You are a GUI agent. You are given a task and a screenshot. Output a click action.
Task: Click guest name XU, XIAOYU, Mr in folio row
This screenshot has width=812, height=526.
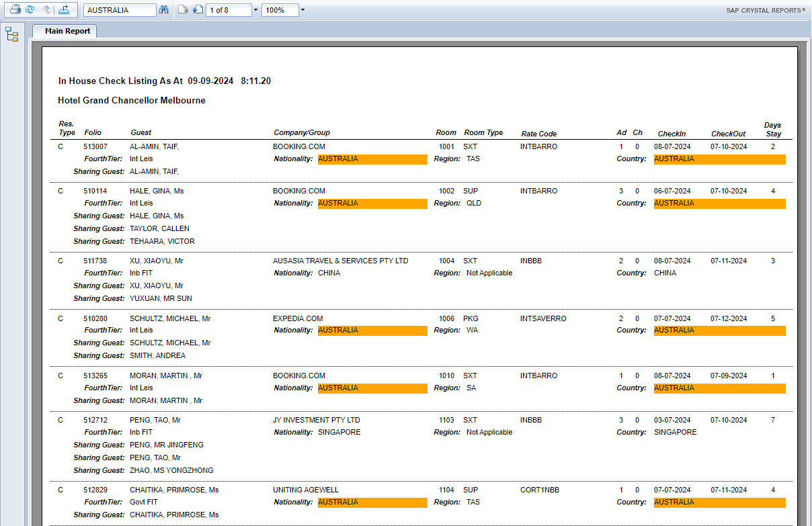pos(156,261)
